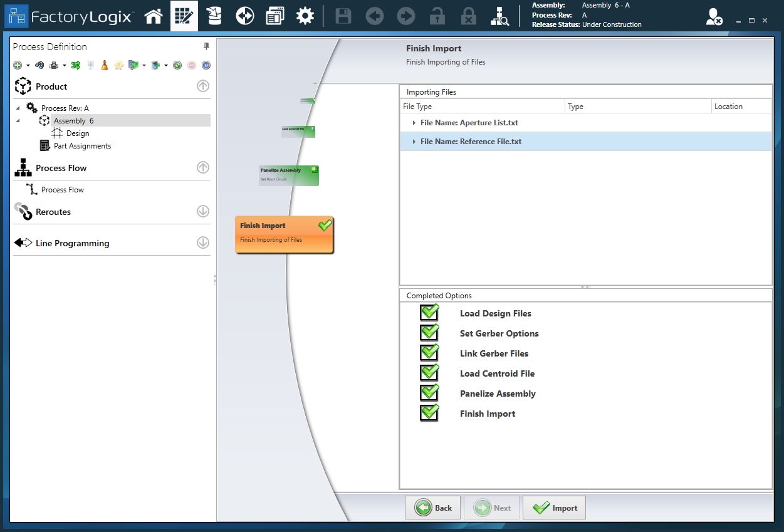Open Part Assignments under Assembly 6
The image size is (784, 532).
(82, 145)
